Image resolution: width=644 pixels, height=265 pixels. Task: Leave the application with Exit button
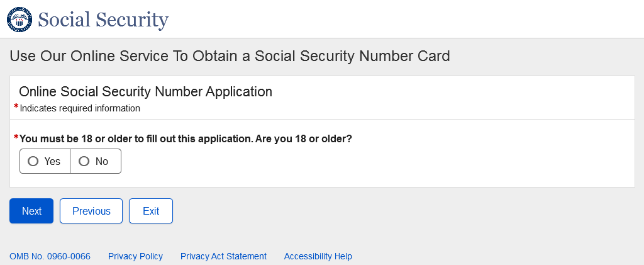pos(151,211)
